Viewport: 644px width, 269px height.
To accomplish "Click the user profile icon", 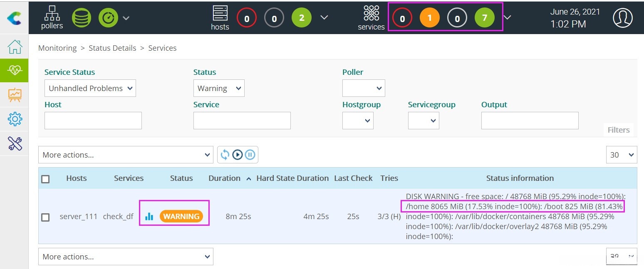I will click(x=622, y=18).
